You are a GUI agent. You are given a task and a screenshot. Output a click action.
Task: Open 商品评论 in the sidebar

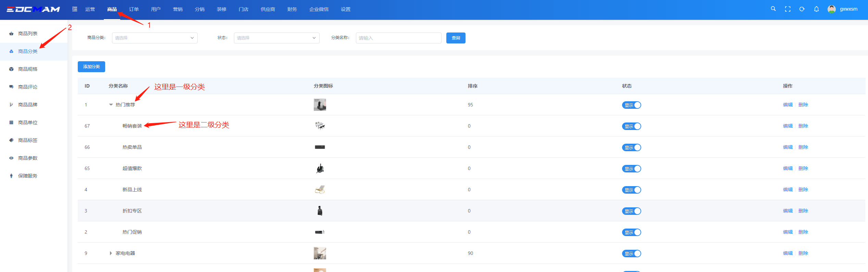tap(28, 87)
